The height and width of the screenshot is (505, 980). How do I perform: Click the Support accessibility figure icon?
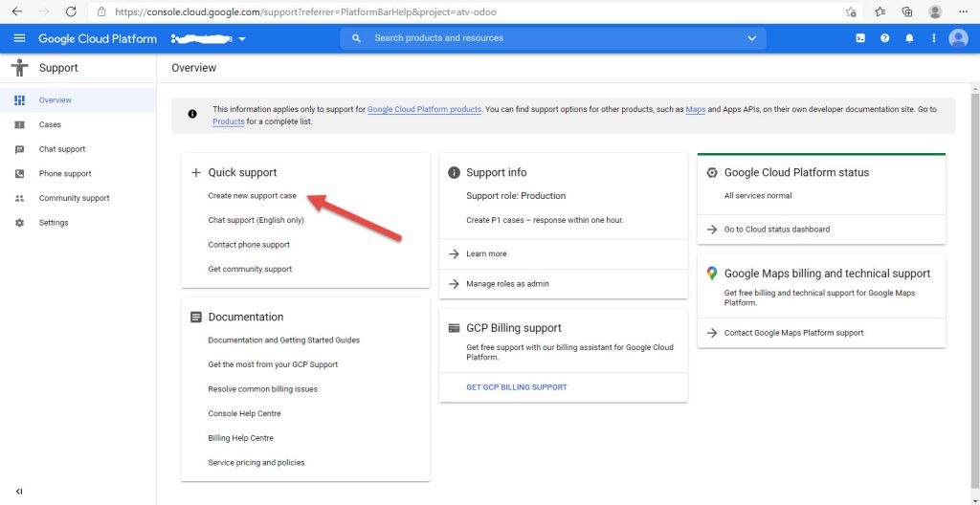click(19, 68)
